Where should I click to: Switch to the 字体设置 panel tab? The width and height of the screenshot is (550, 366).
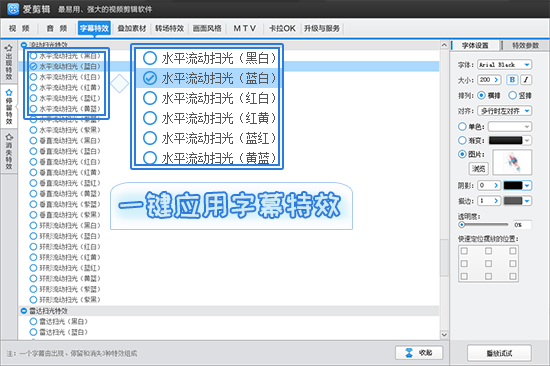pos(475,46)
